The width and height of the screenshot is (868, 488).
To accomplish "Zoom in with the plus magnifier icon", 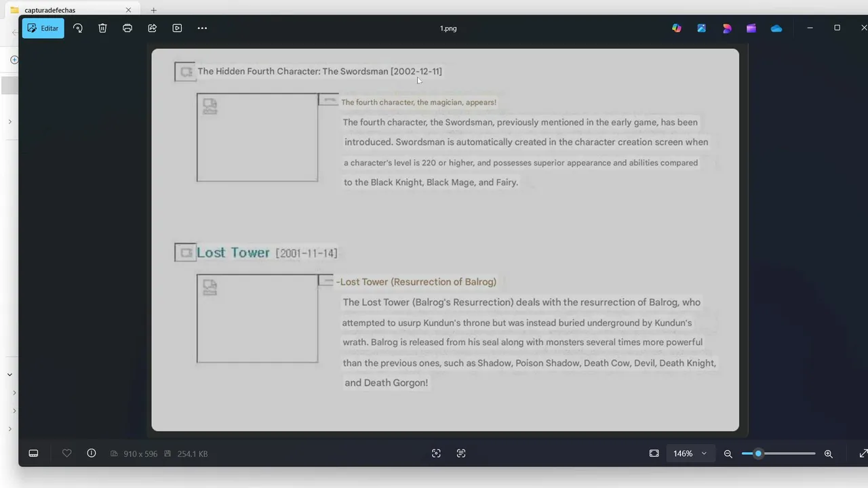I will coord(828,454).
